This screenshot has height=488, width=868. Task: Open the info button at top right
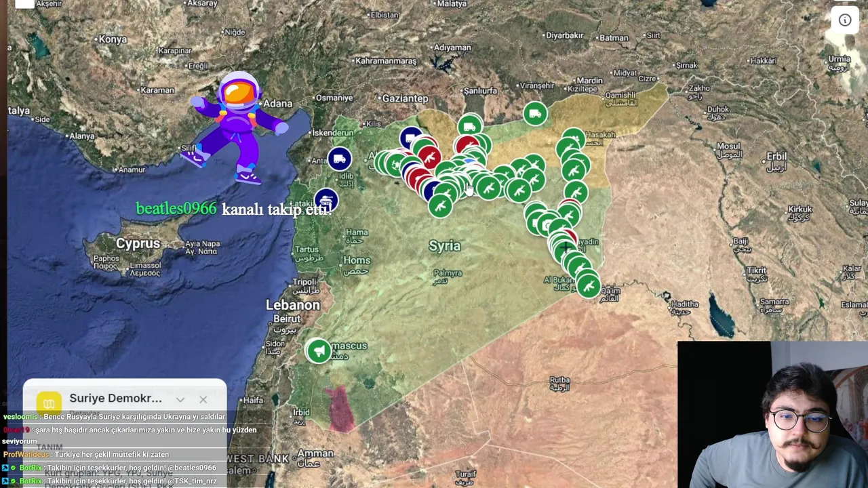point(845,20)
